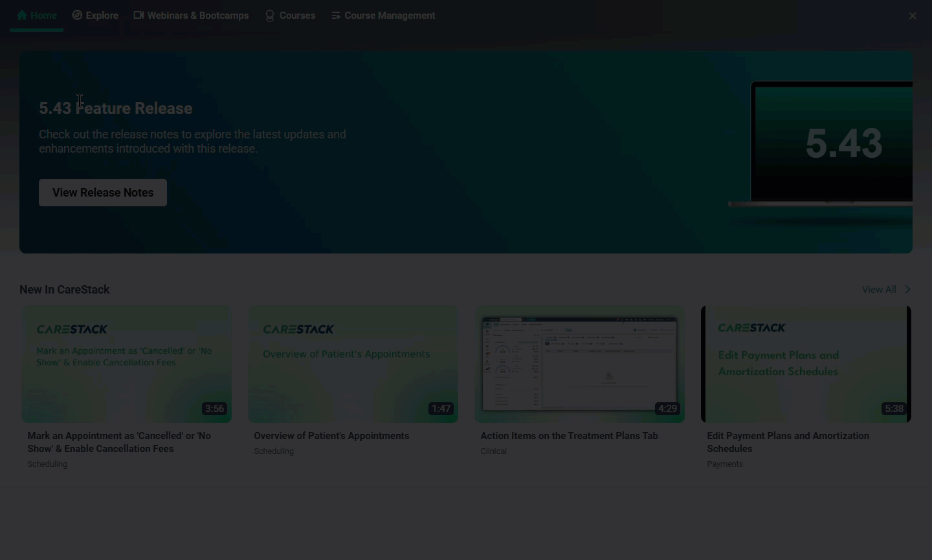Click the Webinars video camera icon

coord(139,15)
